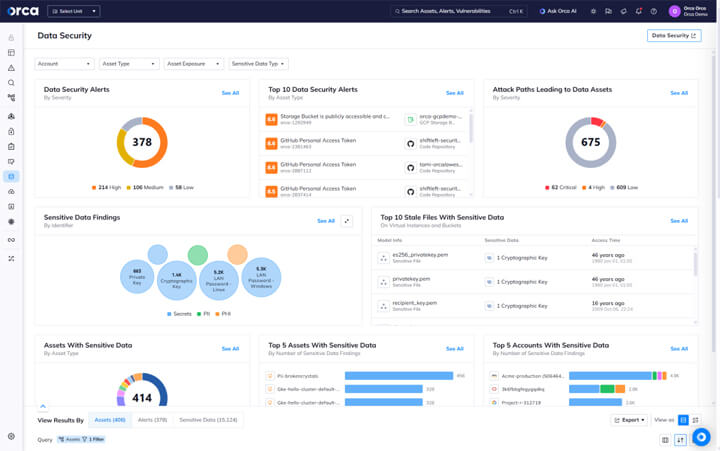Click See All for Data Security Alerts
720x451 pixels.
230,93
